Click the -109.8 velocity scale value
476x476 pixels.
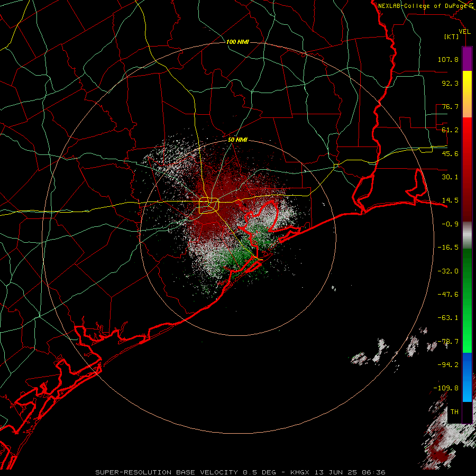tap(446, 388)
